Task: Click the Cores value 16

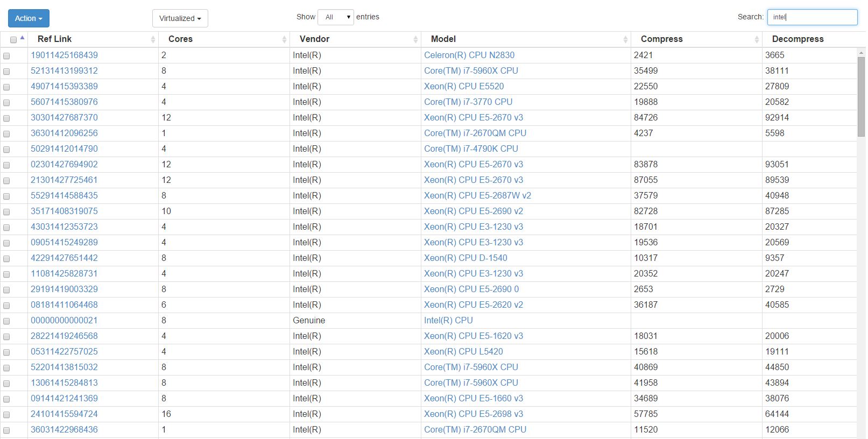Action: pos(166,414)
